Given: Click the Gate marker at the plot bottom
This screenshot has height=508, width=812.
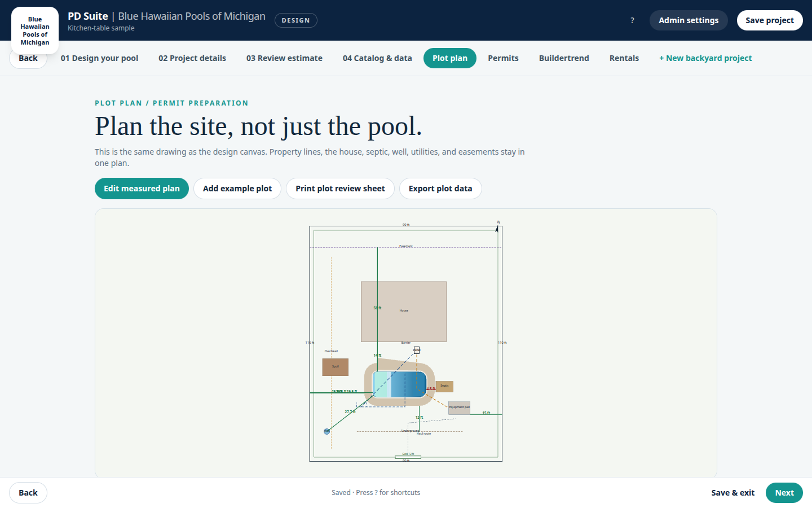Looking at the screenshot, I should [408, 456].
